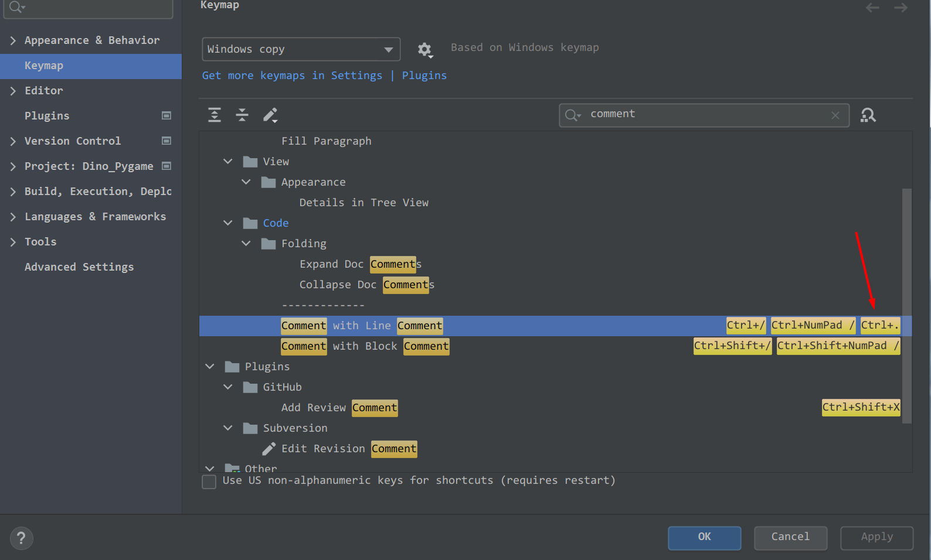This screenshot has height=560, width=931.
Task: Click the actions tree vertical scrollbar
Action: (907, 306)
